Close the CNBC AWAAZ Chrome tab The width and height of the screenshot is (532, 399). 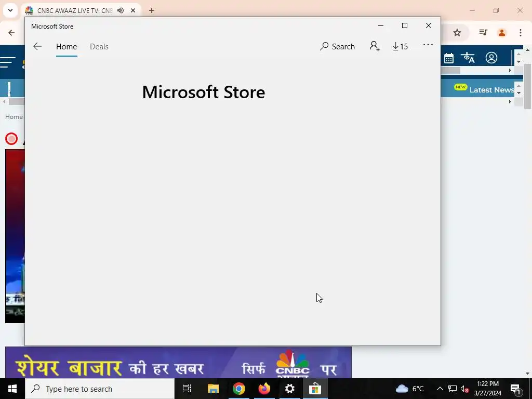click(133, 10)
